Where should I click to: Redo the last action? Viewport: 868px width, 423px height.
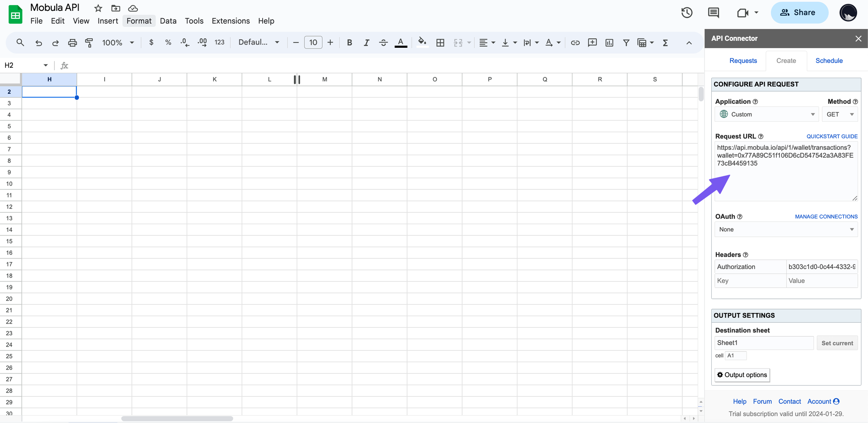click(56, 43)
